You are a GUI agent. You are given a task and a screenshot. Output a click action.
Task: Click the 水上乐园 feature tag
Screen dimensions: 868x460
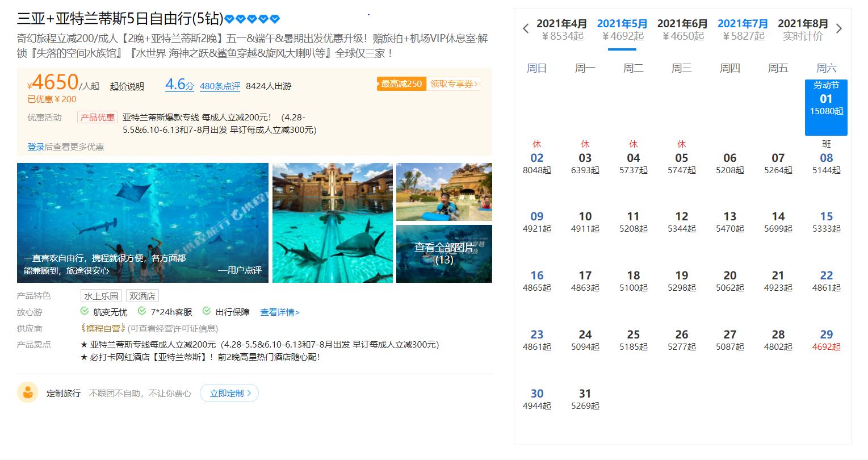(101, 296)
